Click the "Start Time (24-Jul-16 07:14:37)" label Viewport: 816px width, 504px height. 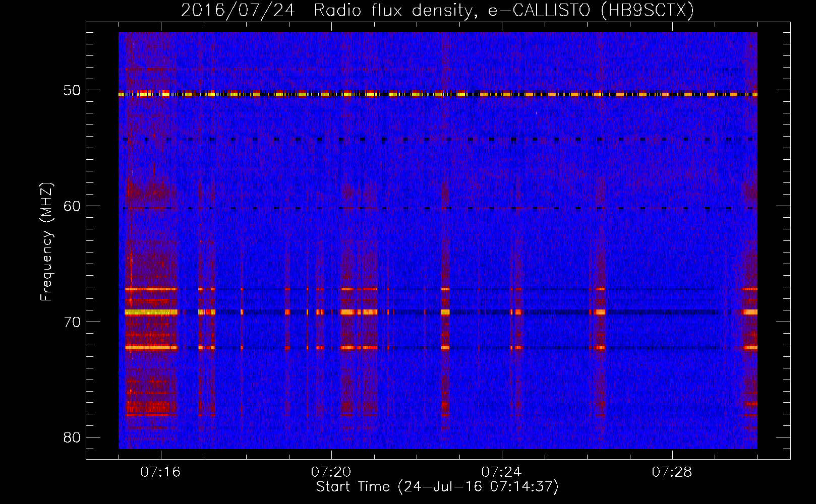click(437, 487)
